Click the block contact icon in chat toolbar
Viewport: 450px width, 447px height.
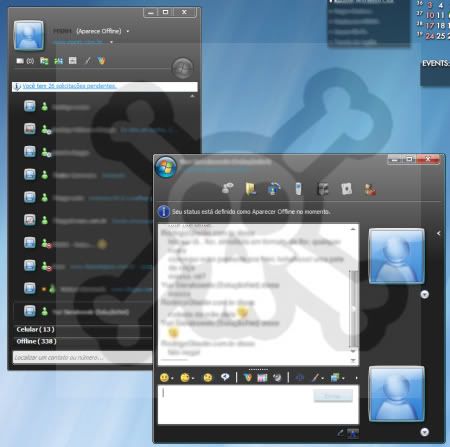[x=370, y=189]
